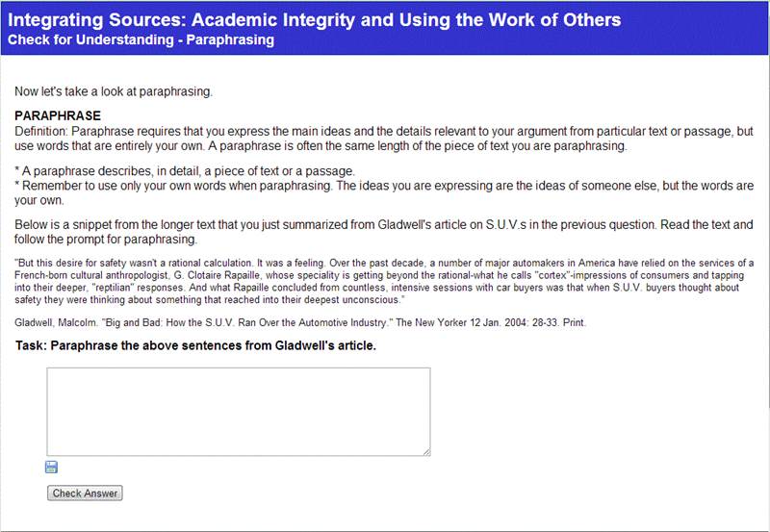Click the Gladwell, Malcolm citation line
This screenshot has height=532, width=770.
click(300, 323)
